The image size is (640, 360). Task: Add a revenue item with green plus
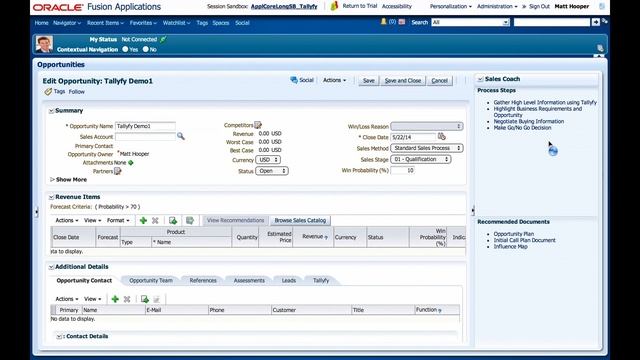coord(143,220)
